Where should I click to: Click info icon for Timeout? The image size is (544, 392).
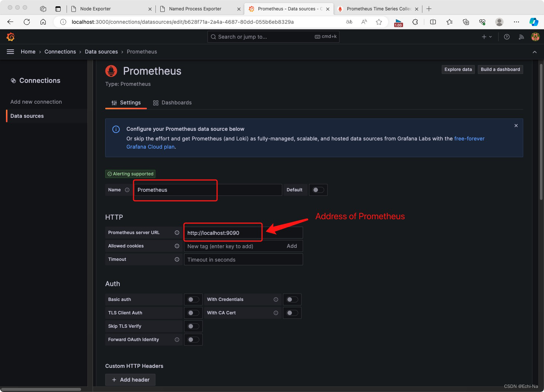point(177,259)
